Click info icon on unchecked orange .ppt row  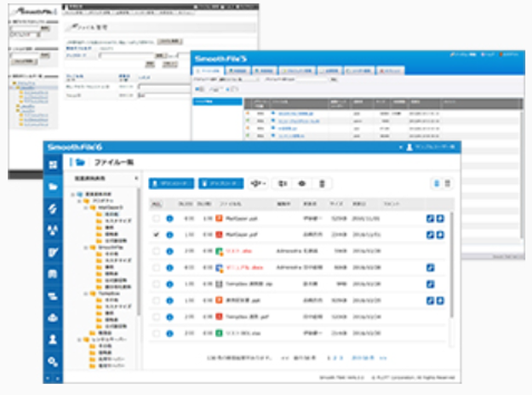[169, 219]
